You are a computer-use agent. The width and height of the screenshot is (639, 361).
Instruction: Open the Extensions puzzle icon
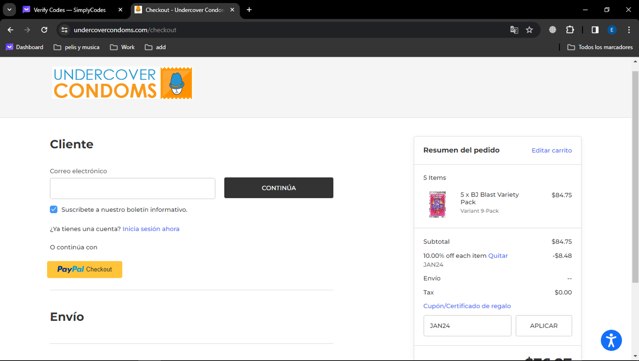coord(570,30)
